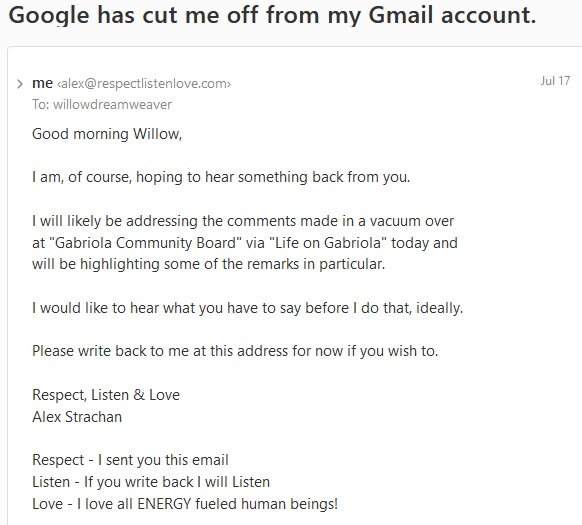Click the sentence "I would like to hear what you have to say"
This screenshot has width=582, height=525.
coord(248,308)
